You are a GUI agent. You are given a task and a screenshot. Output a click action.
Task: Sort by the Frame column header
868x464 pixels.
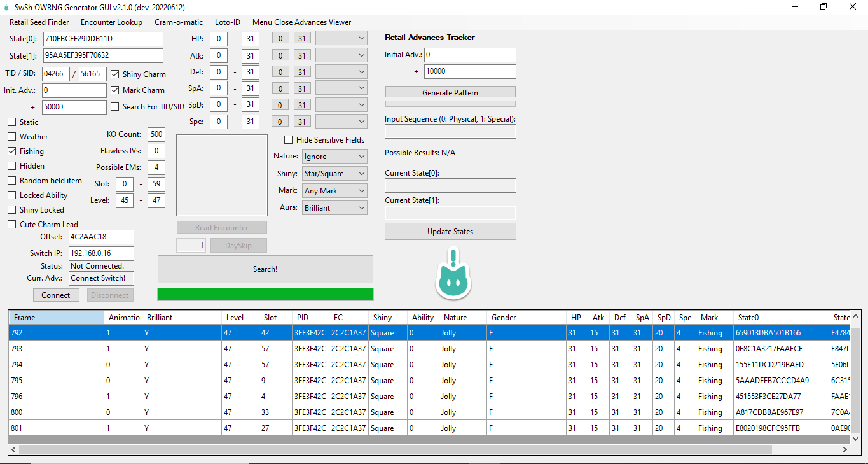coord(57,318)
